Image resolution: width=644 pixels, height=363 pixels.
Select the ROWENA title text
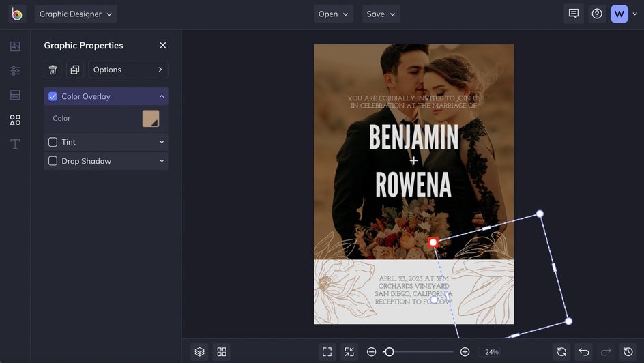pos(413,184)
